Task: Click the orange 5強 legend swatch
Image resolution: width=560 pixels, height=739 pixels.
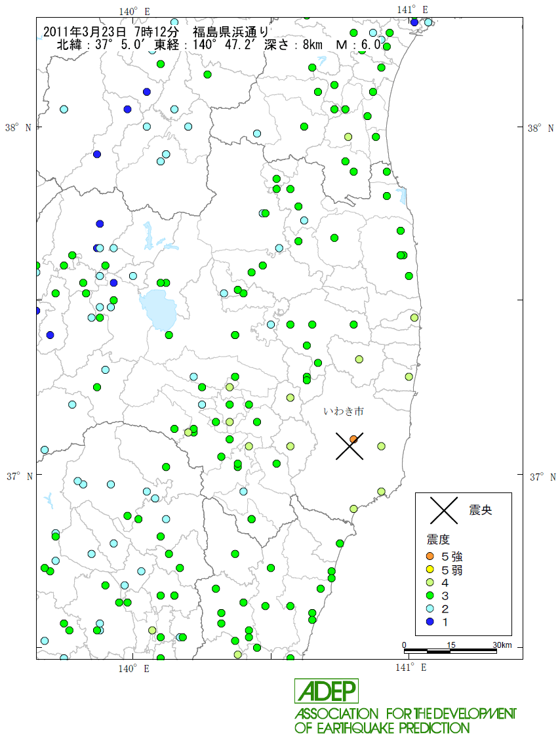Action: (430, 557)
